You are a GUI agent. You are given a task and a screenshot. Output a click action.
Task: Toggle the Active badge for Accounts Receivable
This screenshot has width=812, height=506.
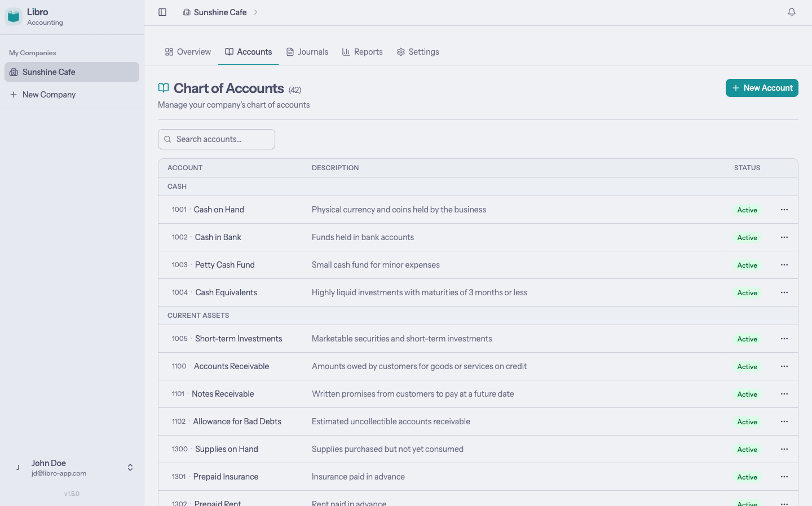point(747,366)
